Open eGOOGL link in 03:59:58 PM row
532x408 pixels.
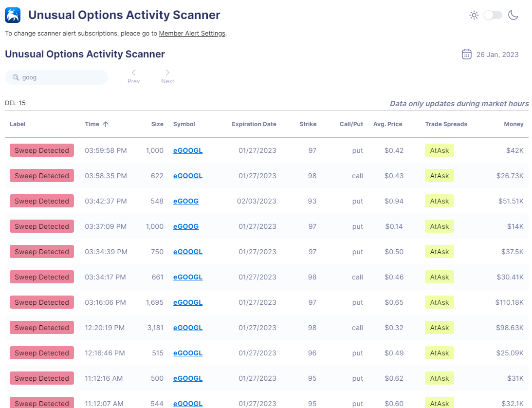click(x=188, y=150)
